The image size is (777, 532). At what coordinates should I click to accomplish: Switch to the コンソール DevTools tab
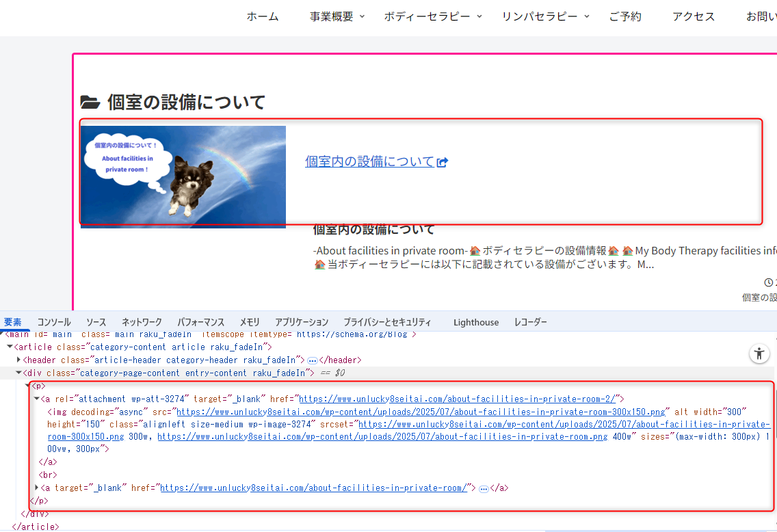click(54, 322)
